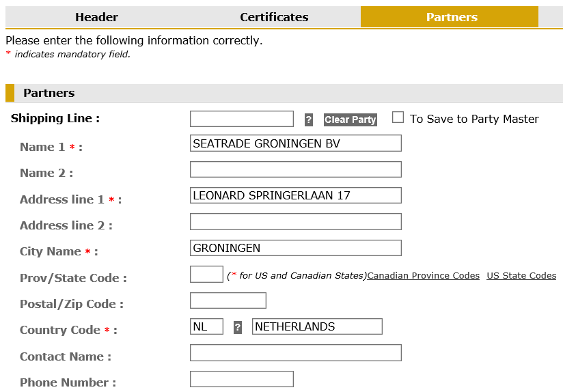Click the empty Name 2 field
Viewport: 563px width, 392px height.
tap(295, 169)
